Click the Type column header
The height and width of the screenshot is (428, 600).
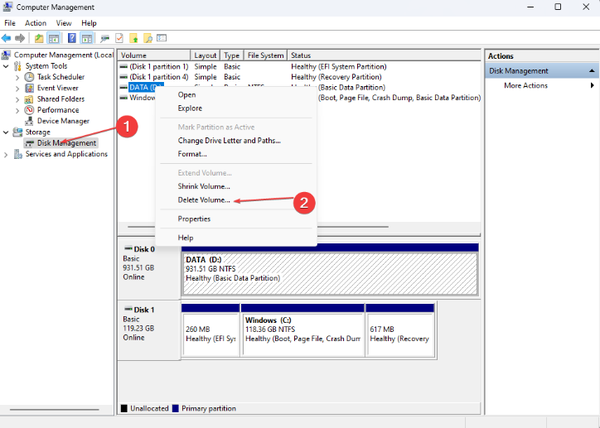pyautogui.click(x=232, y=55)
